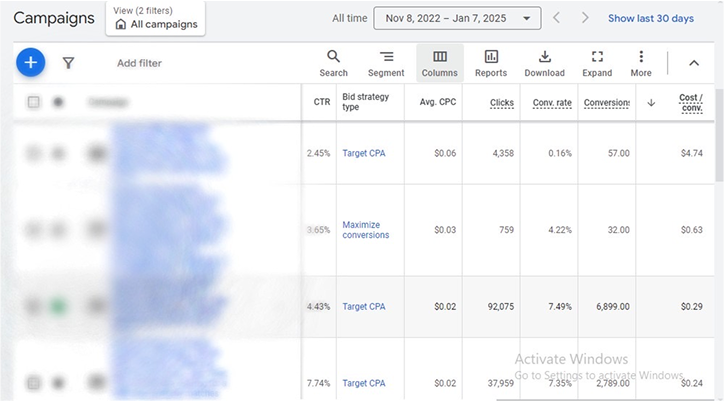
Task: Sort by the Clicks column header
Action: (x=501, y=102)
